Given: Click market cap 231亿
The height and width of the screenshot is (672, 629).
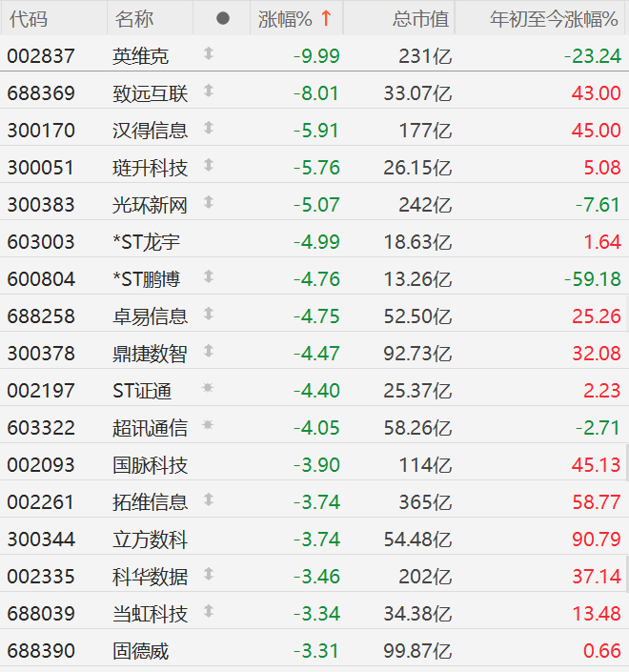Looking at the screenshot, I should pos(425,56).
